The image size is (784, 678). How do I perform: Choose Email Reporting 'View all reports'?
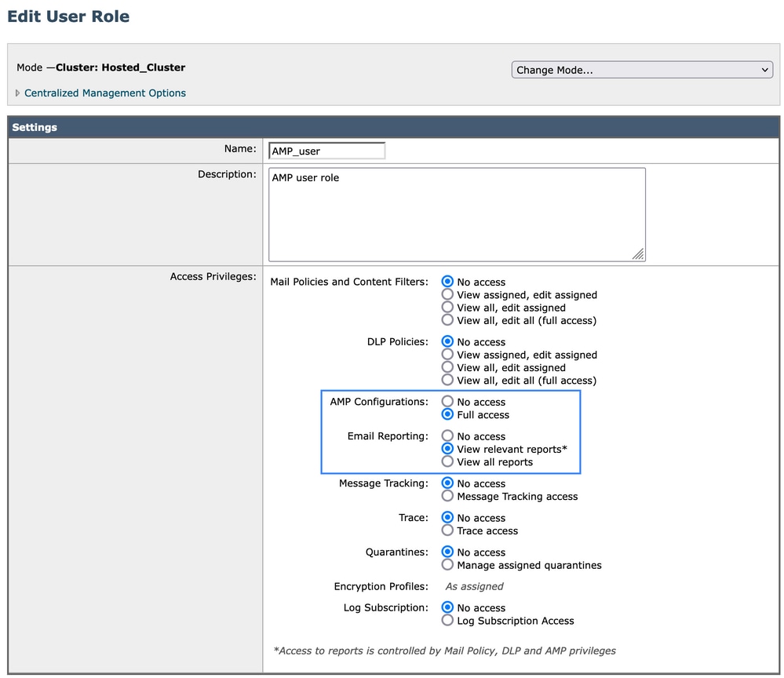(447, 461)
